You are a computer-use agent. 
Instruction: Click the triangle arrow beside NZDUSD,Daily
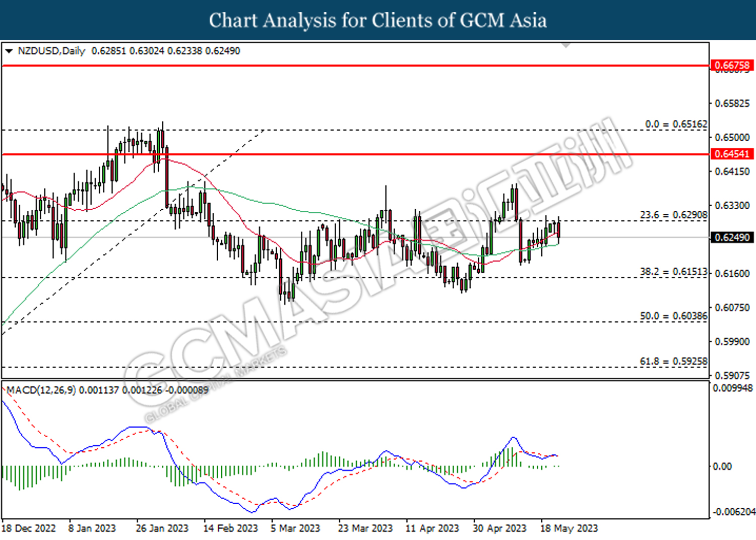9,51
